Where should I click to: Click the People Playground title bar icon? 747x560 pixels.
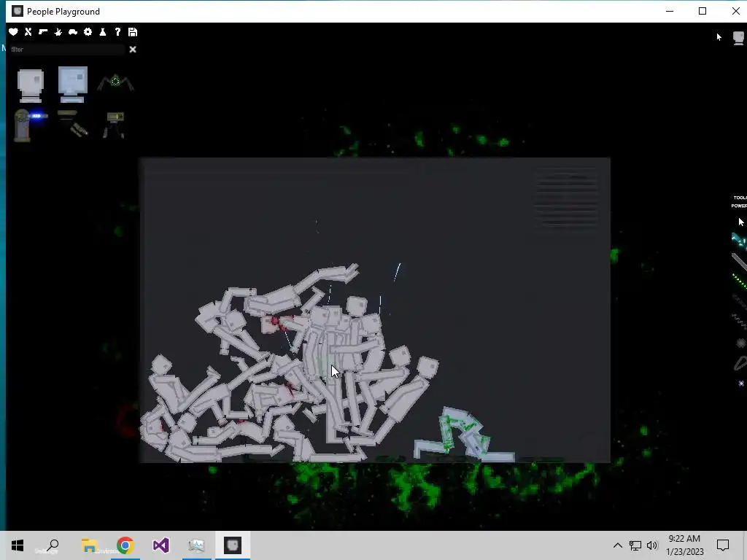coord(18,11)
